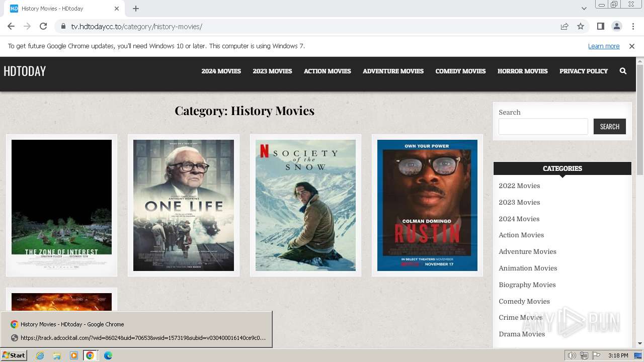Open the Chrome profile avatar
The width and height of the screenshot is (644, 362).
click(616, 26)
